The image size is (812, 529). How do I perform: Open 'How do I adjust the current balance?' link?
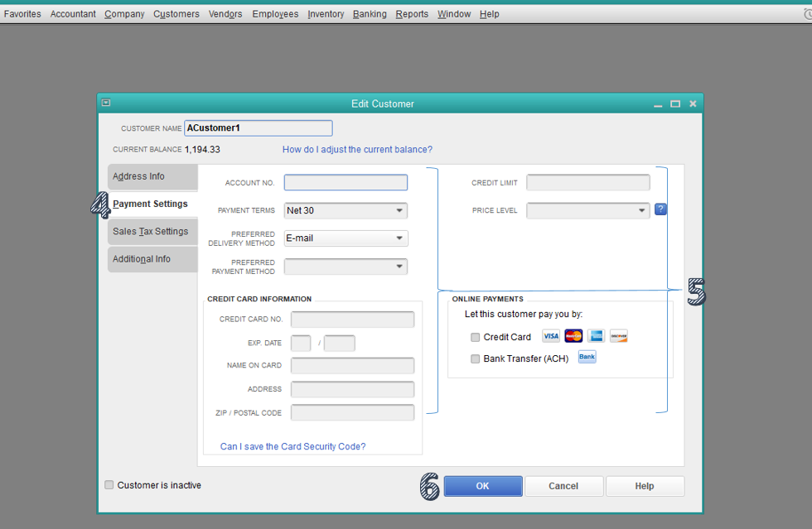point(357,150)
